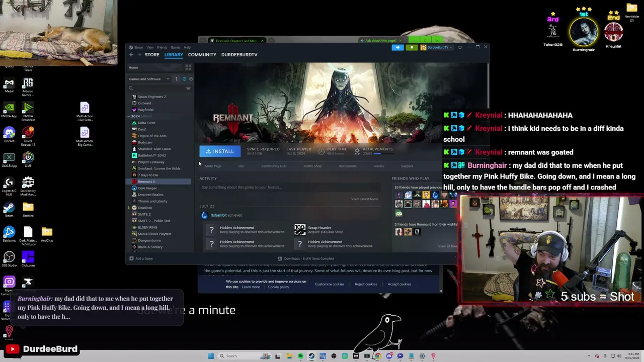Open the Games and Software filter dropdown

coord(149,79)
